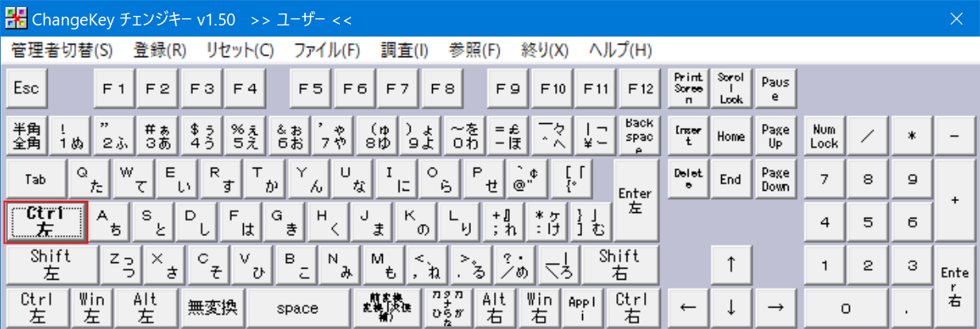This screenshot has width=980, height=329.
Task: Choose the Pause key
Action: [x=774, y=88]
